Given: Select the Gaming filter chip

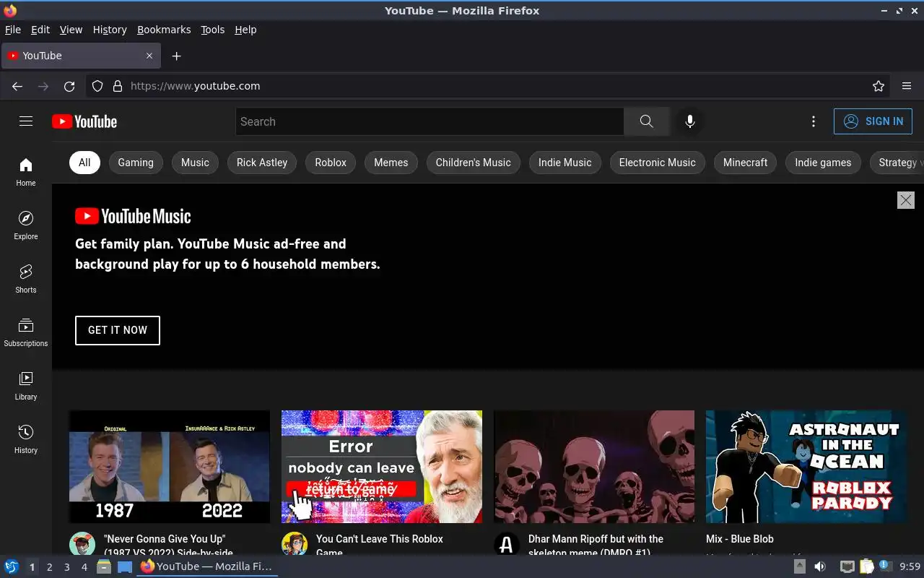Looking at the screenshot, I should (x=136, y=163).
